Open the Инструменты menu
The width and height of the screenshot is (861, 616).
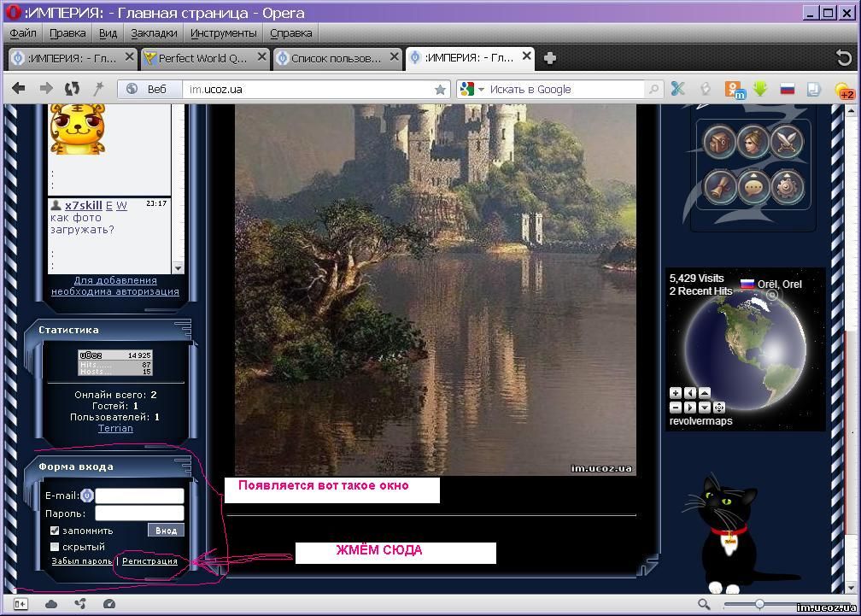(x=224, y=33)
